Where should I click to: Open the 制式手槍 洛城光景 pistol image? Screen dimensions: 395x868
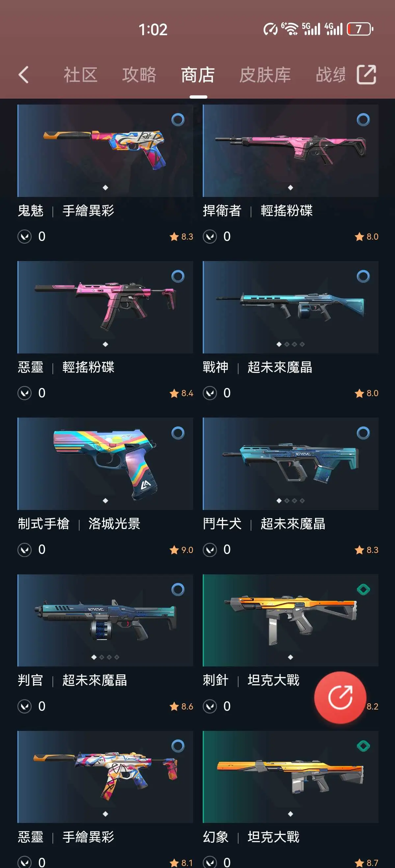(x=105, y=464)
